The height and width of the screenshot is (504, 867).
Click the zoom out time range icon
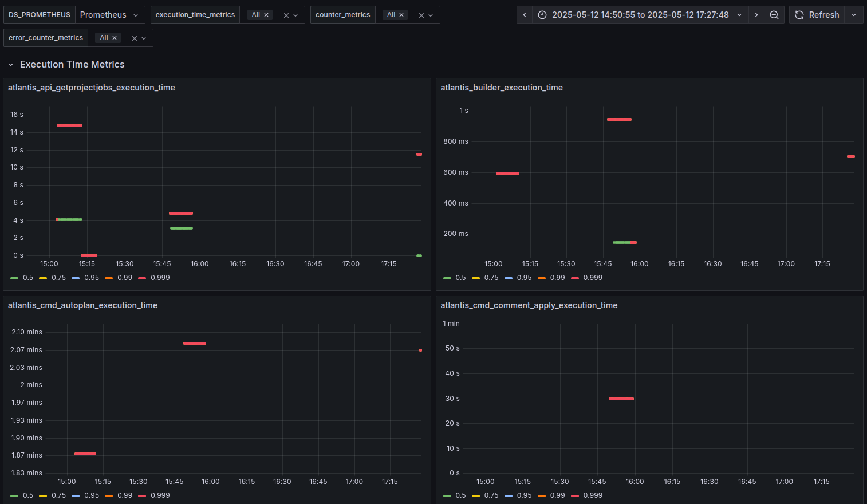(774, 15)
